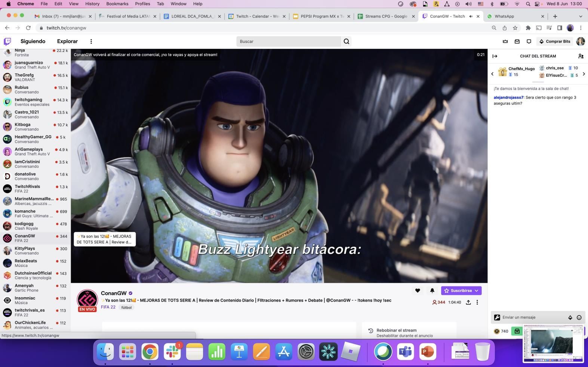
Task: Go to Explorar page
Action: click(67, 41)
